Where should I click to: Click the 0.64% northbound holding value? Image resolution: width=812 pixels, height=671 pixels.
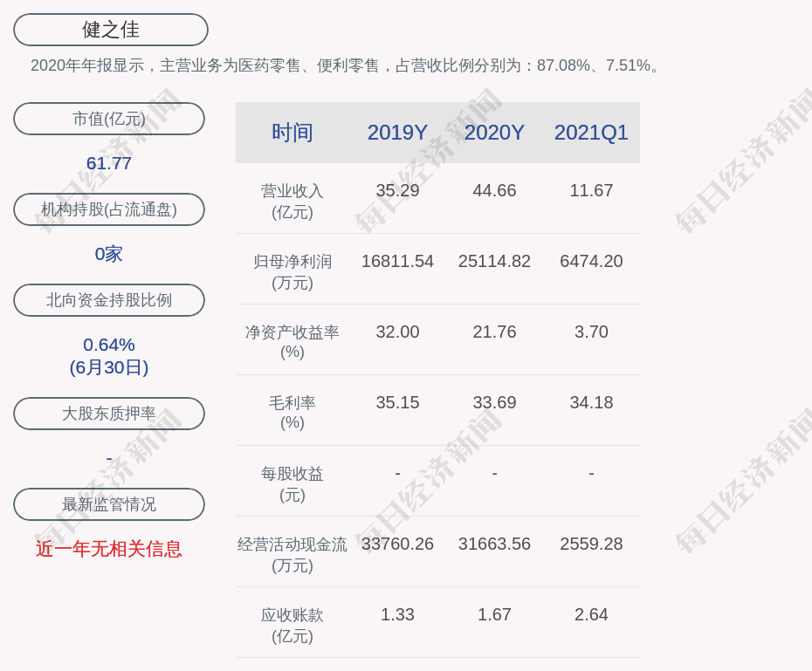point(109,345)
